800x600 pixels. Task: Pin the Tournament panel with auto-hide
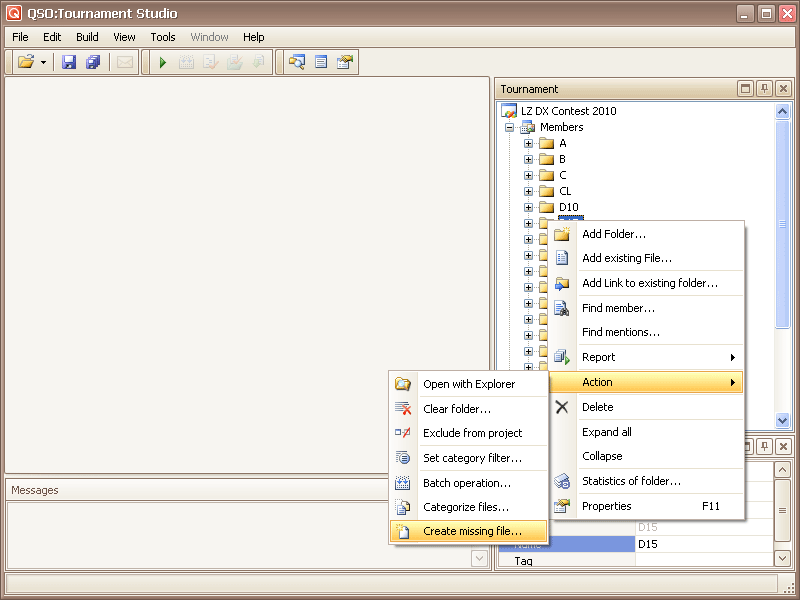(764, 89)
